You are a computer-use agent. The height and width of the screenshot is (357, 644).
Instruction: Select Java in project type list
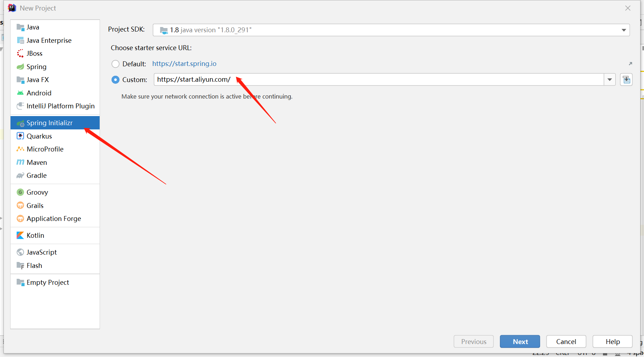(x=55, y=27)
